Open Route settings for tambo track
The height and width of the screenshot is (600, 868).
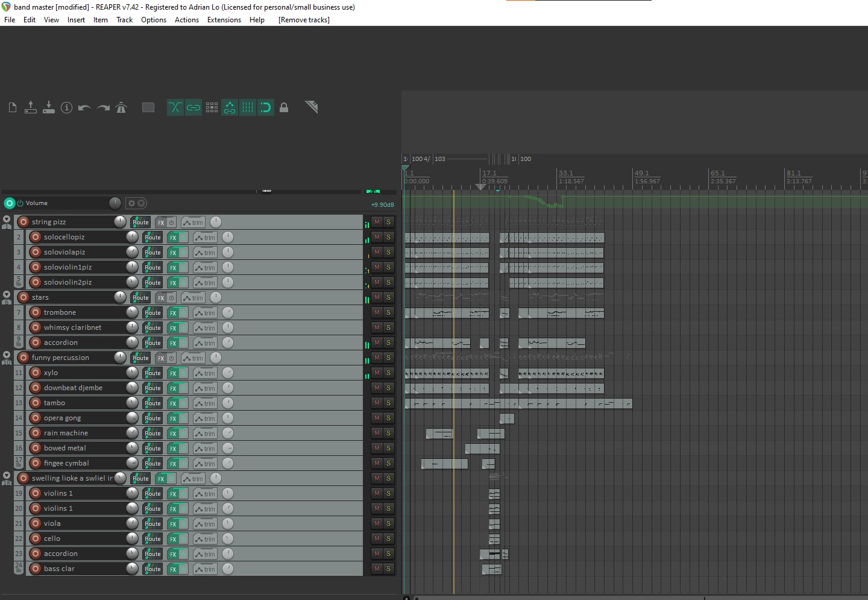pos(153,403)
